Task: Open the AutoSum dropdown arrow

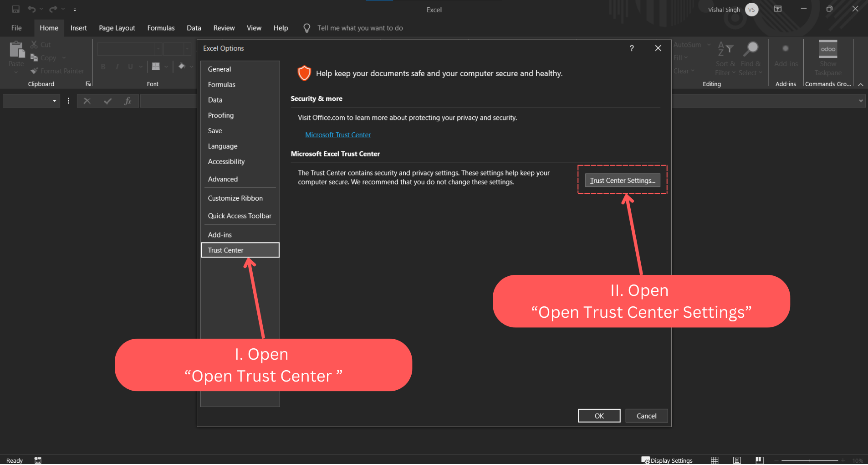Action: click(x=709, y=45)
